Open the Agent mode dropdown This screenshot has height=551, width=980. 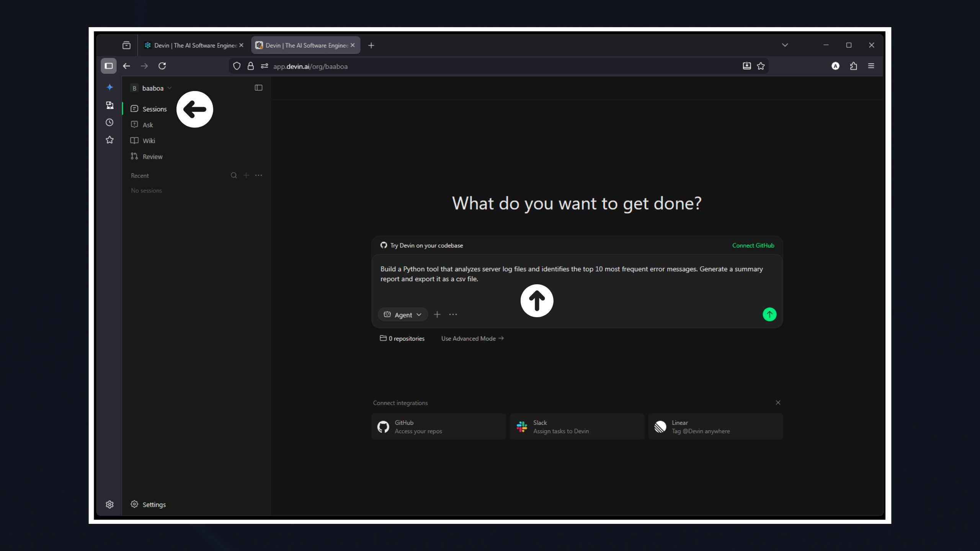coord(403,315)
